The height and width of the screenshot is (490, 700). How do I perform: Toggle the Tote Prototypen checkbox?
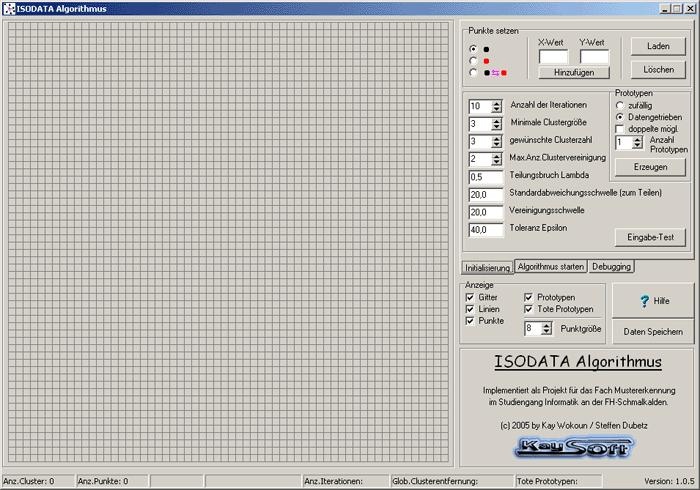pos(529,310)
